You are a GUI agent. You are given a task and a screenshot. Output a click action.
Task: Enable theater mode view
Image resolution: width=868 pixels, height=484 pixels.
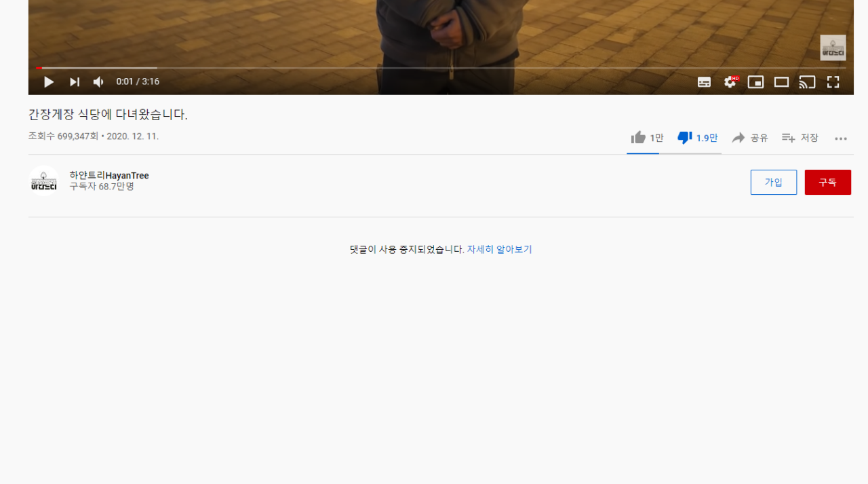[781, 82]
